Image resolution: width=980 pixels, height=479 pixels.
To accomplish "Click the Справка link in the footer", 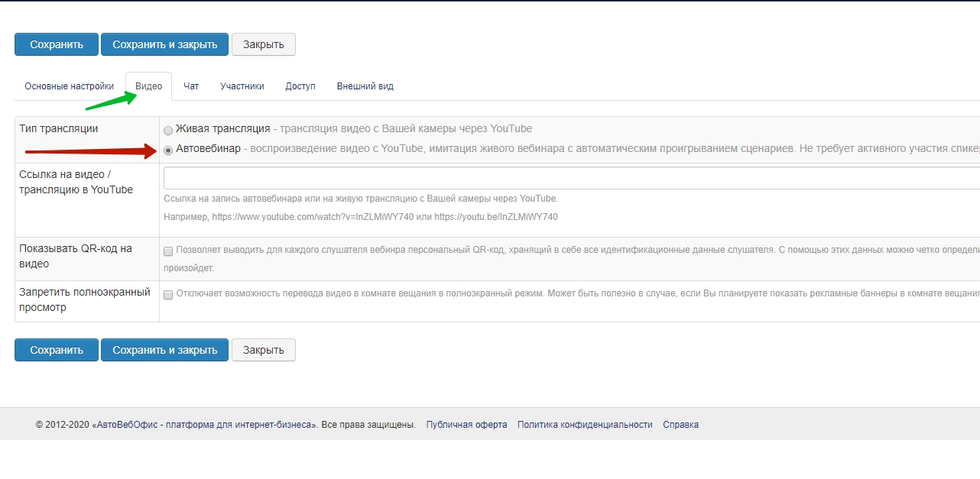I will [680, 425].
